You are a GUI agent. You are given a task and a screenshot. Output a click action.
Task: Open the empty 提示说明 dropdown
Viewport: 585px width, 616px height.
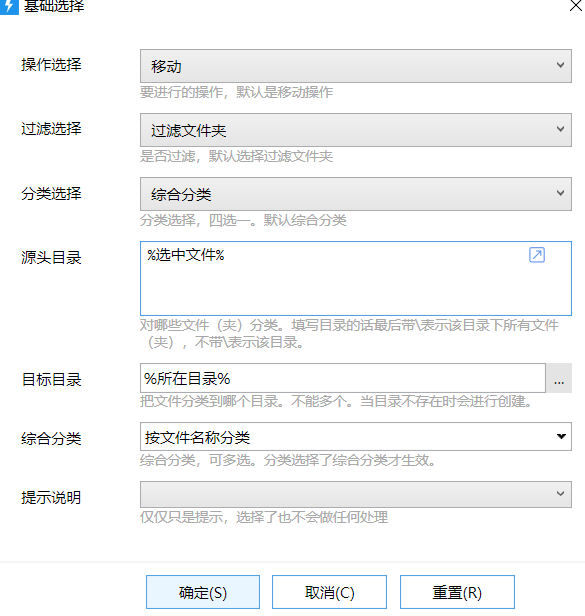click(356, 494)
